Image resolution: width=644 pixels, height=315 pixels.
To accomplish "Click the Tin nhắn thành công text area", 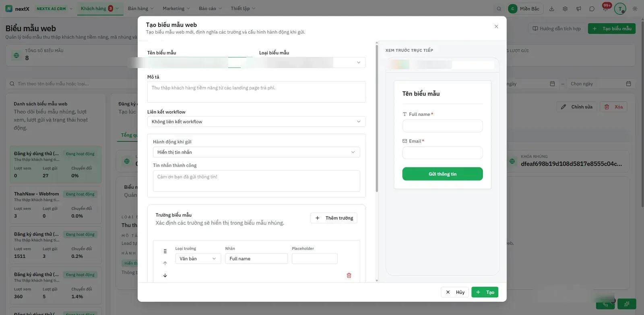I will pyautogui.click(x=256, y=181).
